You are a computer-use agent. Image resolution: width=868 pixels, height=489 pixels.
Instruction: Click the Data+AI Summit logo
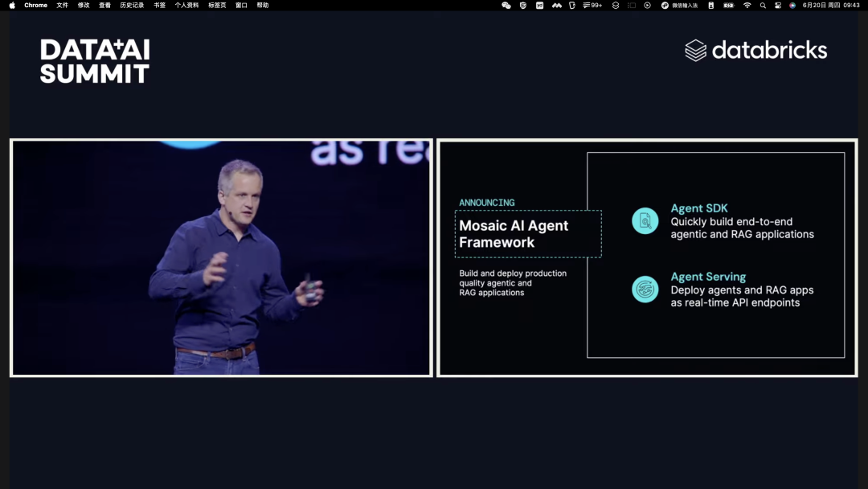click(95, 61)
